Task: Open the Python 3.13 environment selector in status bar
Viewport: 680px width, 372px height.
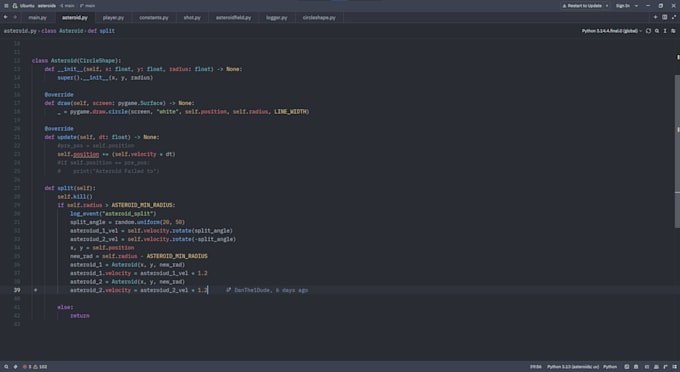Action: tap(572, 367)
